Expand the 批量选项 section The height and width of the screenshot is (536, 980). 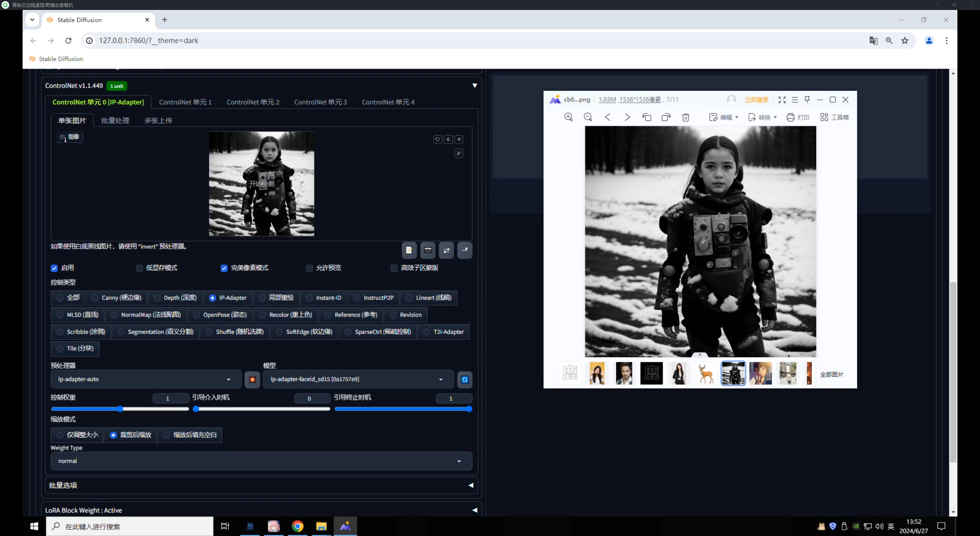261,485
